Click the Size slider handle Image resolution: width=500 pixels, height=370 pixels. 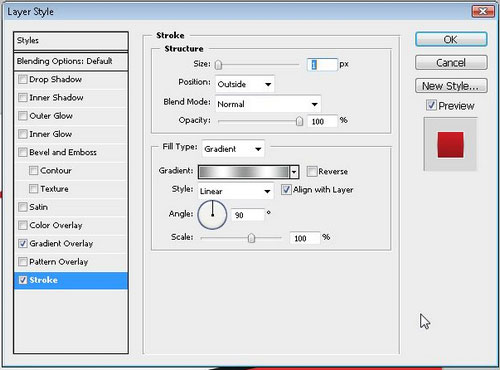(x=218, y=65)
